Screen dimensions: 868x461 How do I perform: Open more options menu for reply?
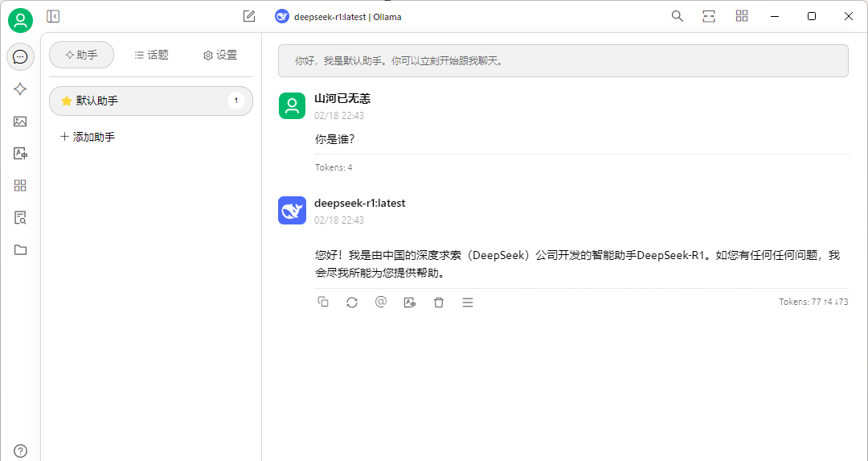tap(468, 303)
